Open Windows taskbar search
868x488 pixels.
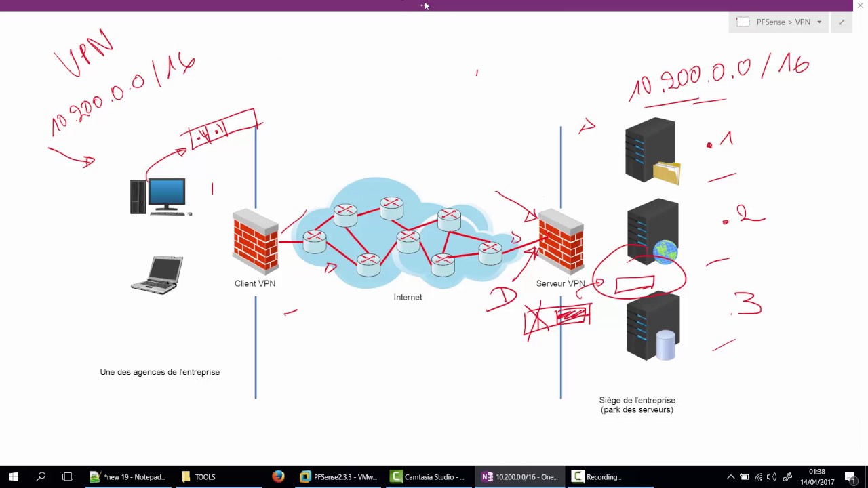(41, 477)
